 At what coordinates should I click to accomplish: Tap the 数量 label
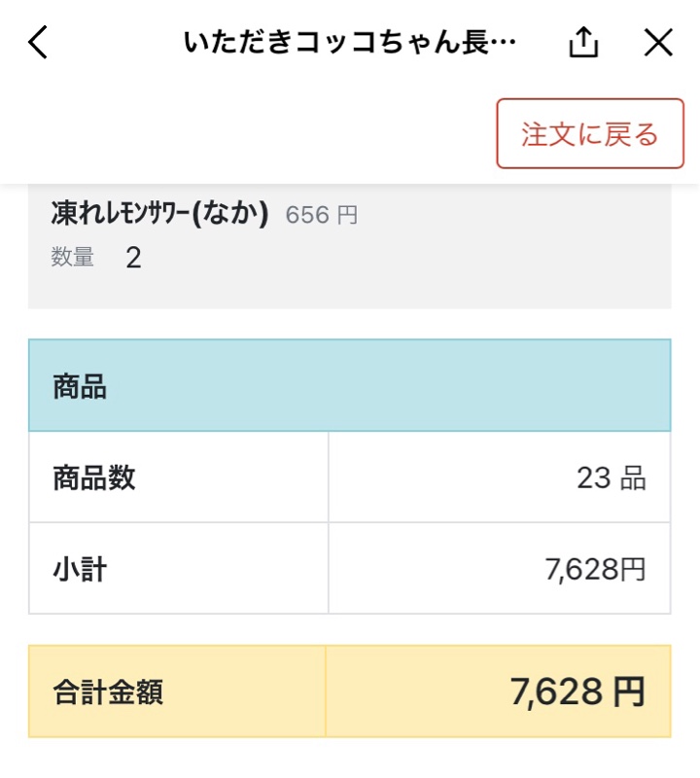click(73, 257)
